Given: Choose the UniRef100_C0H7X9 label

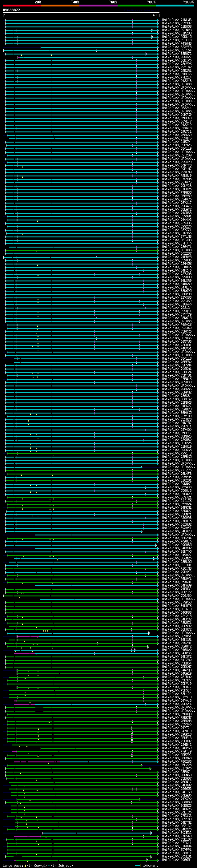Looking at the screenshot, I should point(177,115).
